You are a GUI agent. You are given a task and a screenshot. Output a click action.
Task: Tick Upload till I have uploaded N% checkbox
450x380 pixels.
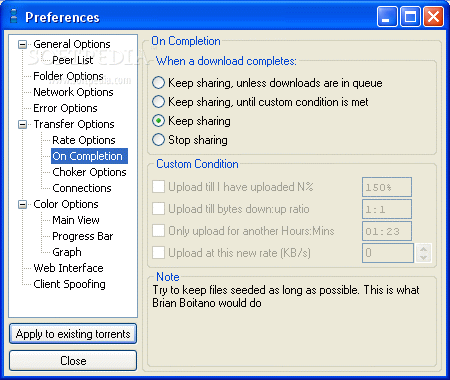[158, 187]
